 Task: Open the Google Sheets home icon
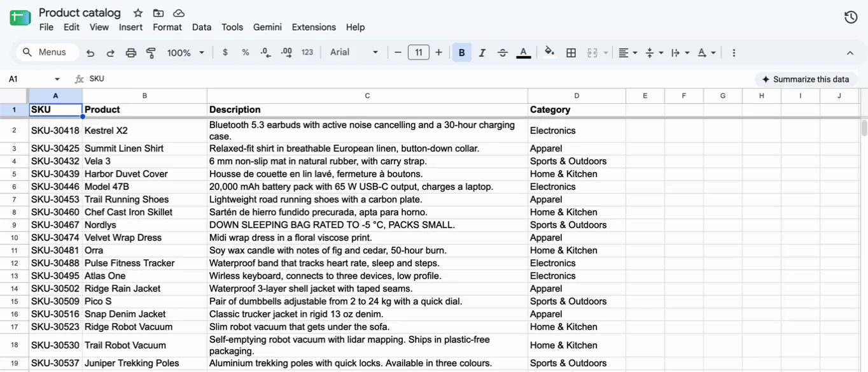20,18
